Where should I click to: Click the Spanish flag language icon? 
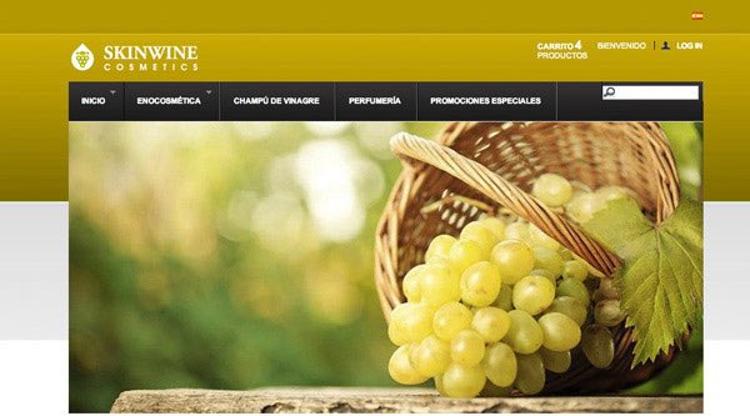pyautogui.click(x=697, y=16)
